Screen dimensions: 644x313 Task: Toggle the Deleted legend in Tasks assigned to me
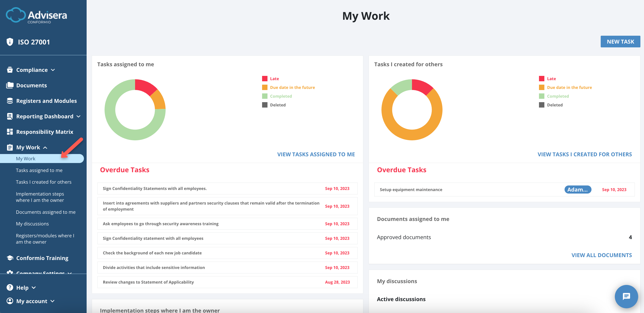tap(278, 105)
